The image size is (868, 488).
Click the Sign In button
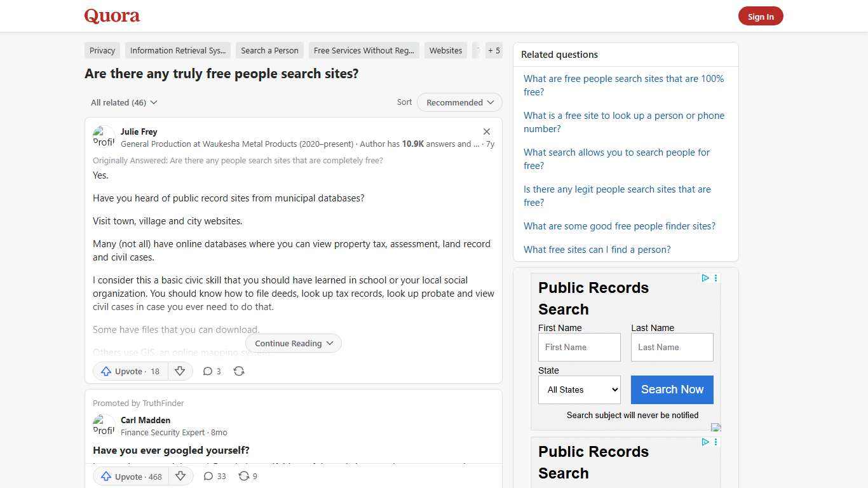[761, 16]
